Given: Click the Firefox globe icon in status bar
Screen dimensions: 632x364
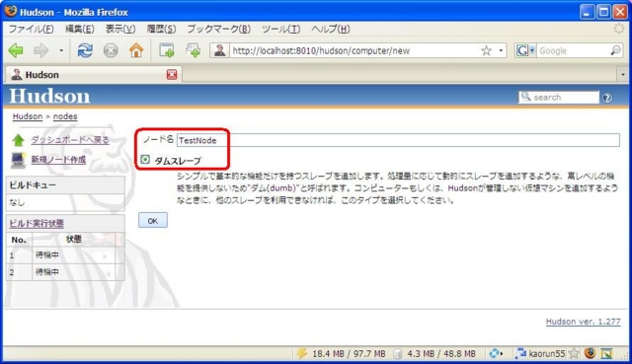Looking at the screenshot, I should point(591,353).
